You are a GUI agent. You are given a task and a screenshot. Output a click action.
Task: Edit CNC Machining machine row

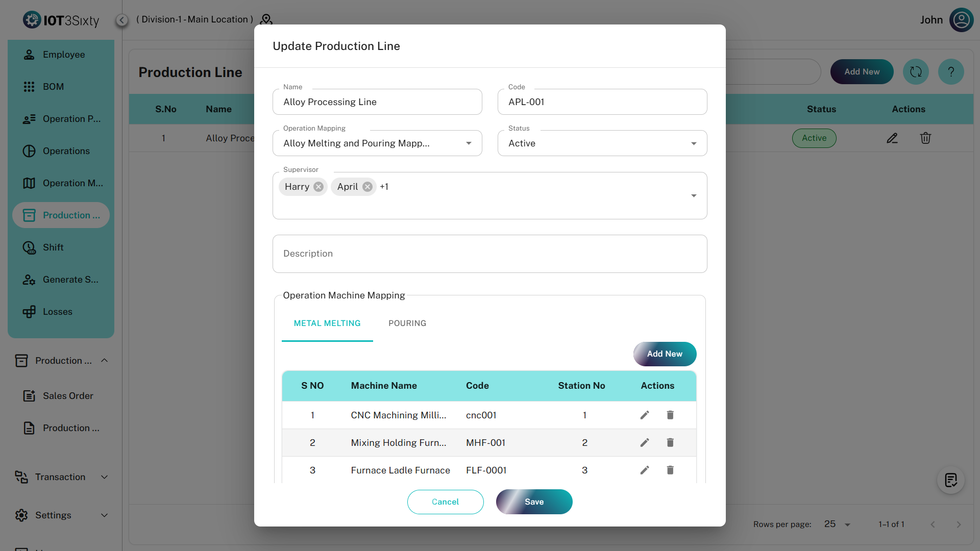(645, 415)
